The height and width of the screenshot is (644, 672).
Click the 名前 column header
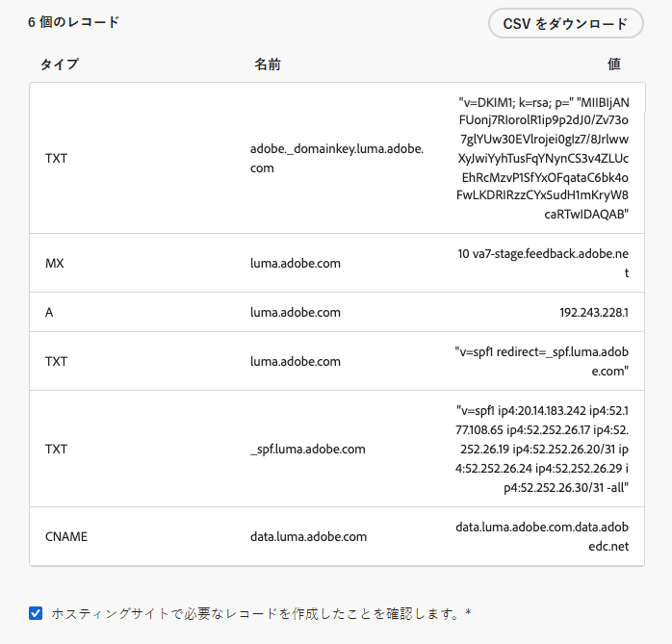click(x=268, y=64)
